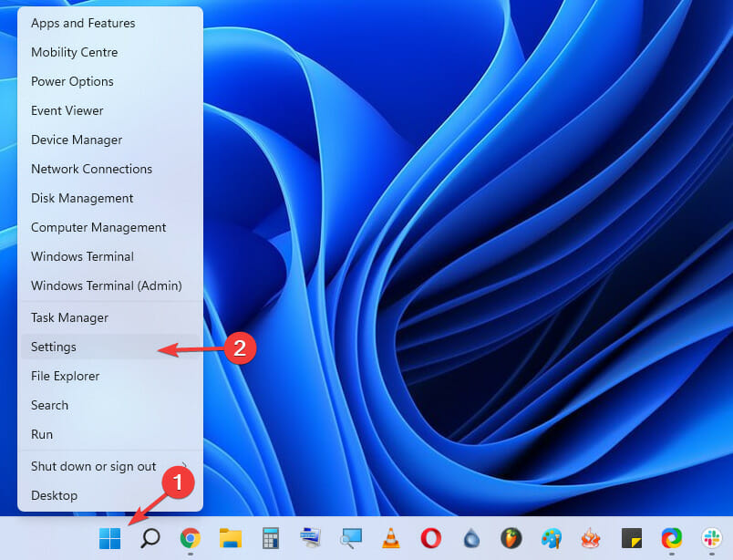Launch Google Chrome from taskbar
Image resolution: width=733 pixels, height=560 pixels.
tap(190, 538)
